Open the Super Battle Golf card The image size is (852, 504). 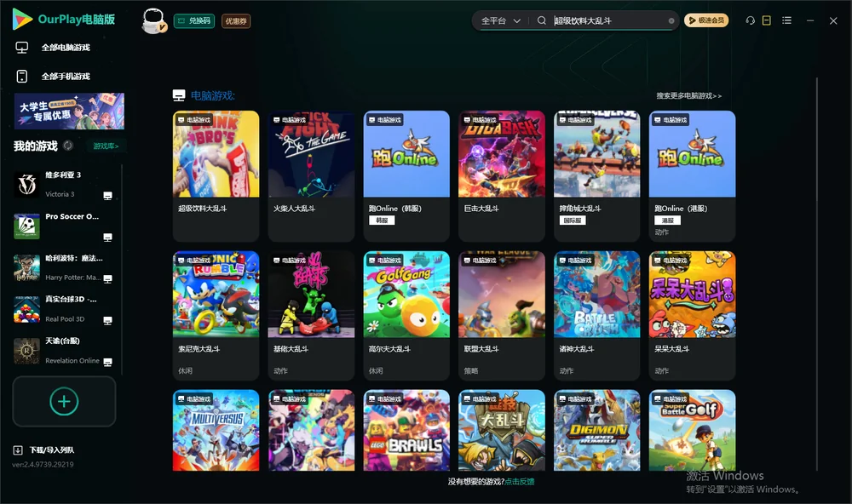click(x=692, y=430)
